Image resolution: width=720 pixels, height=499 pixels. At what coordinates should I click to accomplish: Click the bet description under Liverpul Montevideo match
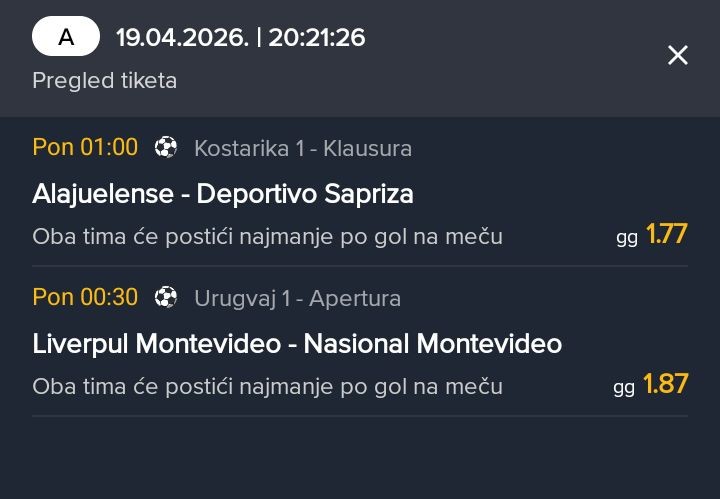(x=267, y=386)
